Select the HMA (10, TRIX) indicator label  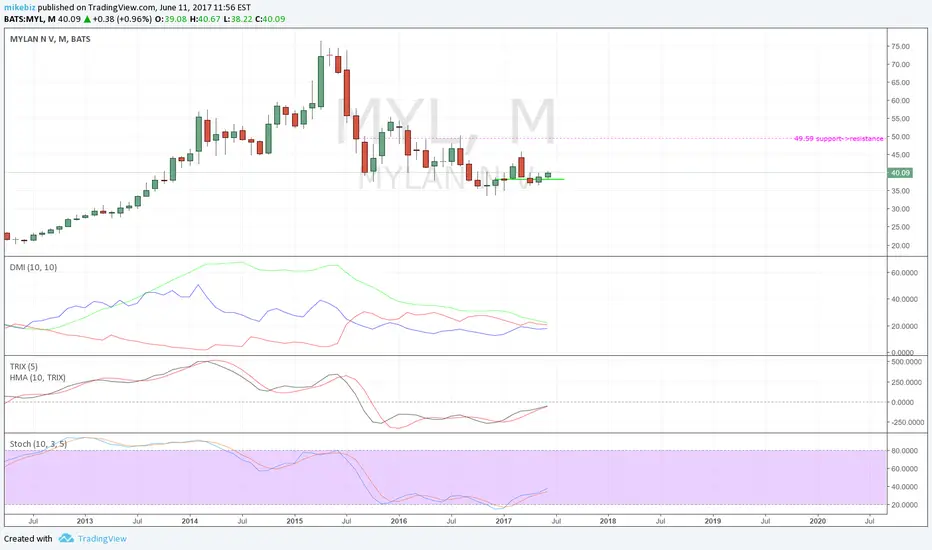click(x=37, y=378)
